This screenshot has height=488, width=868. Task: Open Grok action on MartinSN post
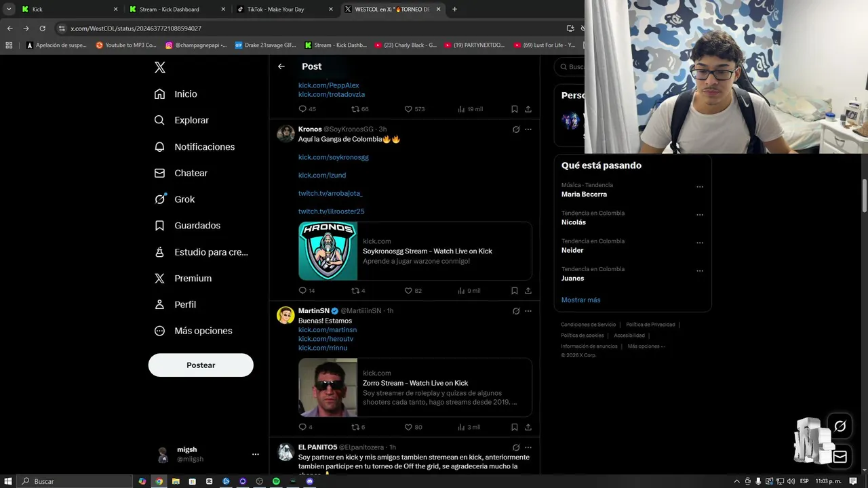[x=516, y=311]
